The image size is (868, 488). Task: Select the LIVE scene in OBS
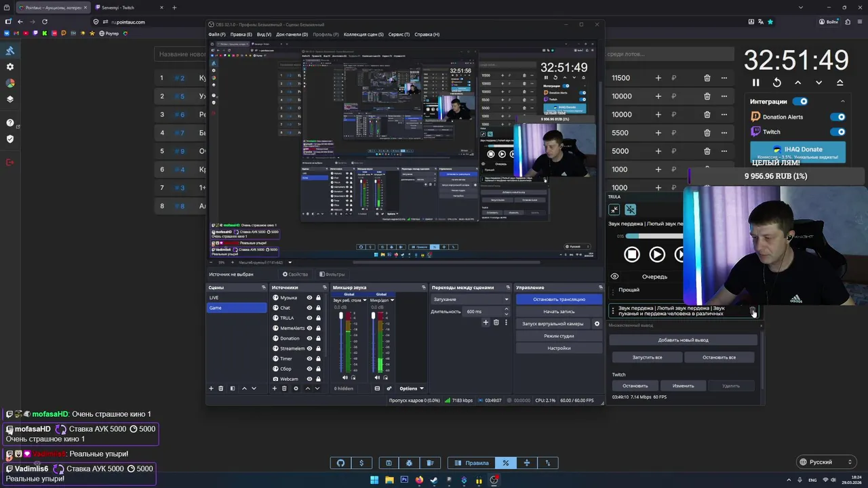coord(237,298)
